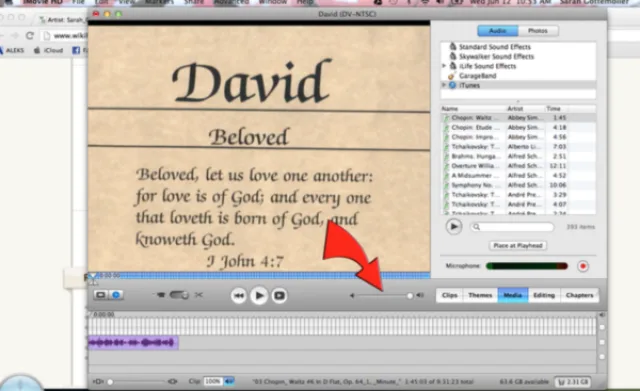Select Standard Sound Effects source

[x=495, y=47]
